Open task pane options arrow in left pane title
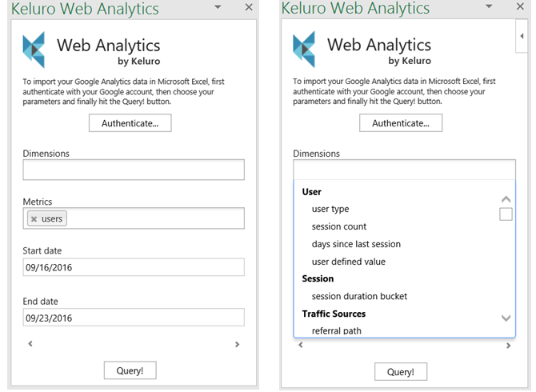The height and width of the screenshot is (392, 536). [x=218, y=7]
